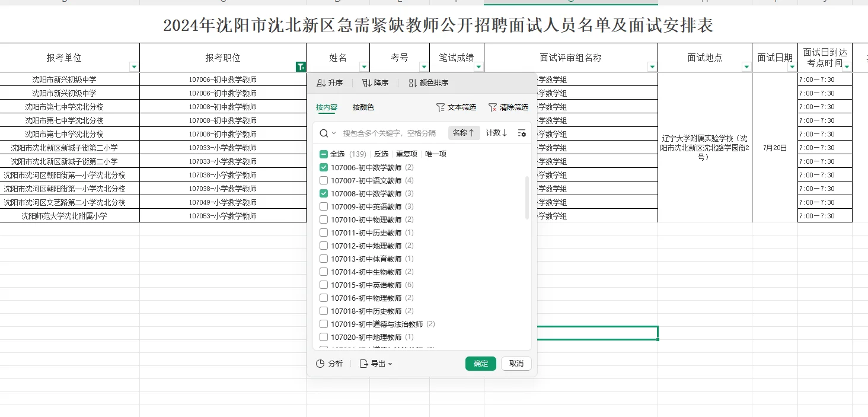Screen dimensions: 868x417
Task: Click the 导出 export icon
Action: pyautogui.click(x=363, y=364)
